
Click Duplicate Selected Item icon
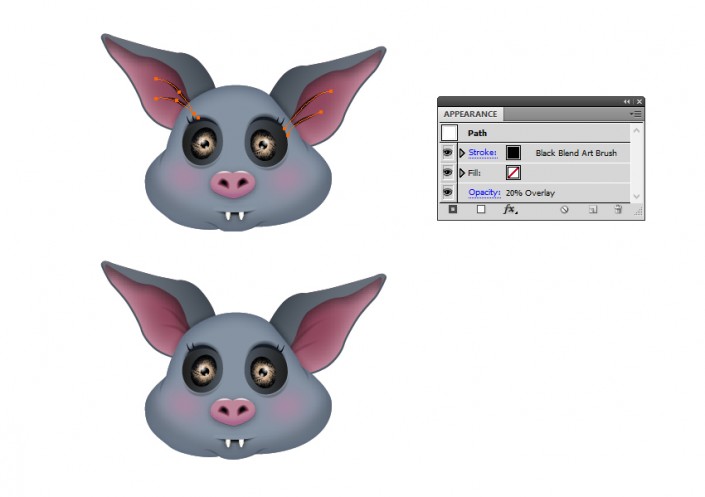pyautogui.click(x=593, y=210)
